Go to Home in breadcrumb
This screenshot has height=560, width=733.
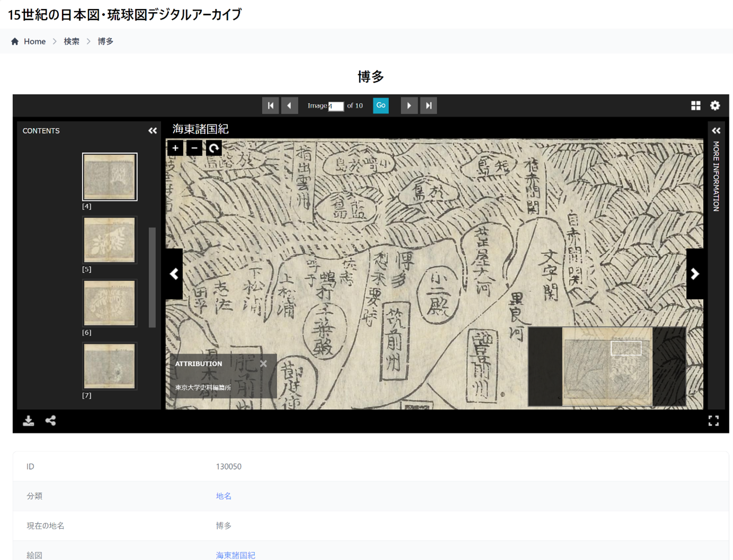click(x=34, y=41)
